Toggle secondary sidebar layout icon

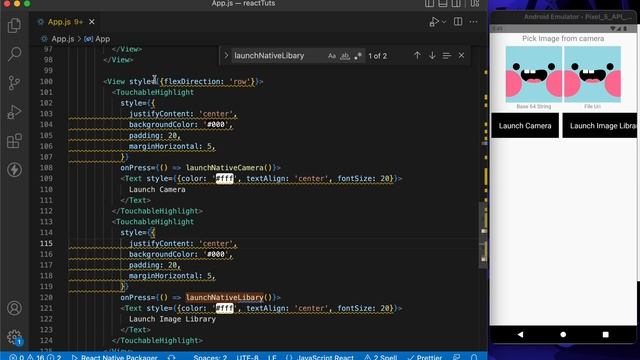click(x=456, y=4)
